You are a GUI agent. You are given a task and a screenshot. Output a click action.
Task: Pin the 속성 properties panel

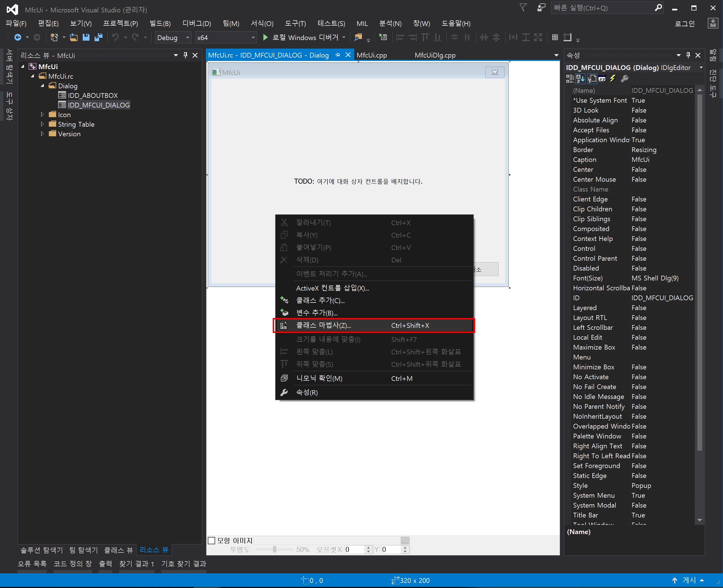tap(688, 55)
